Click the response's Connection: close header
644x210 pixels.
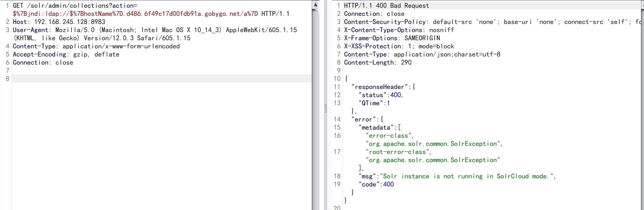click(374, 14)
